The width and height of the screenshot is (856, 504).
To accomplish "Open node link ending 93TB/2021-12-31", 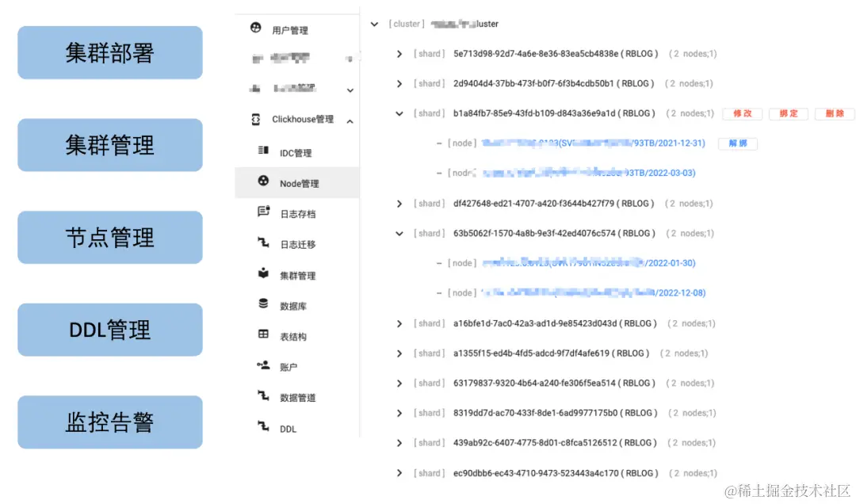I will click(594, 143).
